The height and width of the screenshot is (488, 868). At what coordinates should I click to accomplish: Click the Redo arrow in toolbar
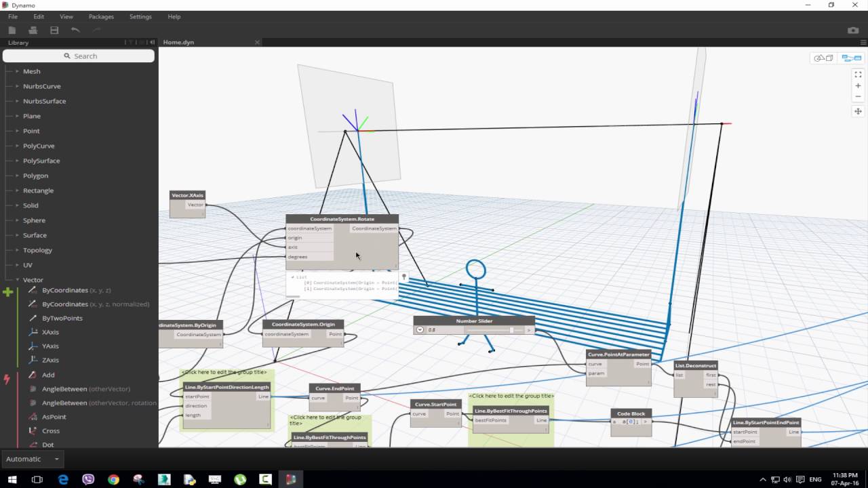coord(96,30)
